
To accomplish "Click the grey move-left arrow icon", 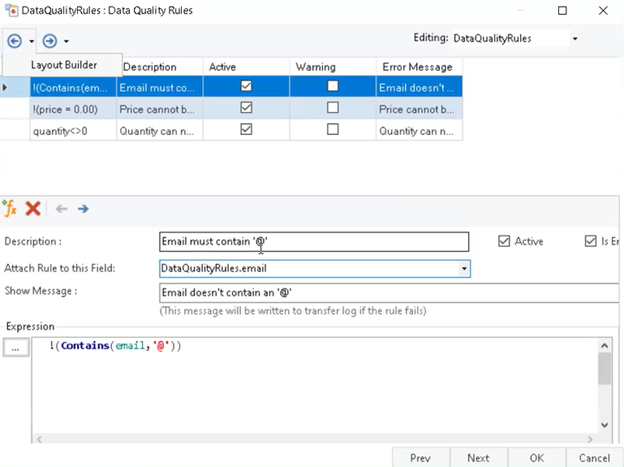I will point(60,208).
